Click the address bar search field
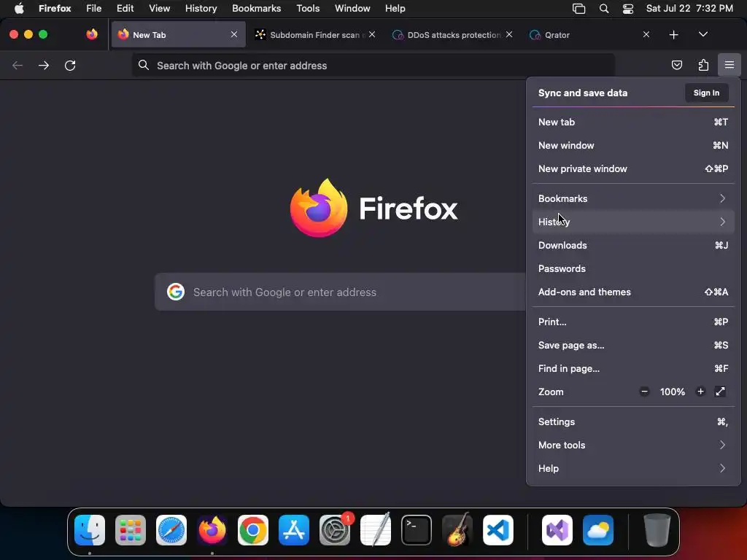This screenshot has height=560, width=747. pos(373,66)
